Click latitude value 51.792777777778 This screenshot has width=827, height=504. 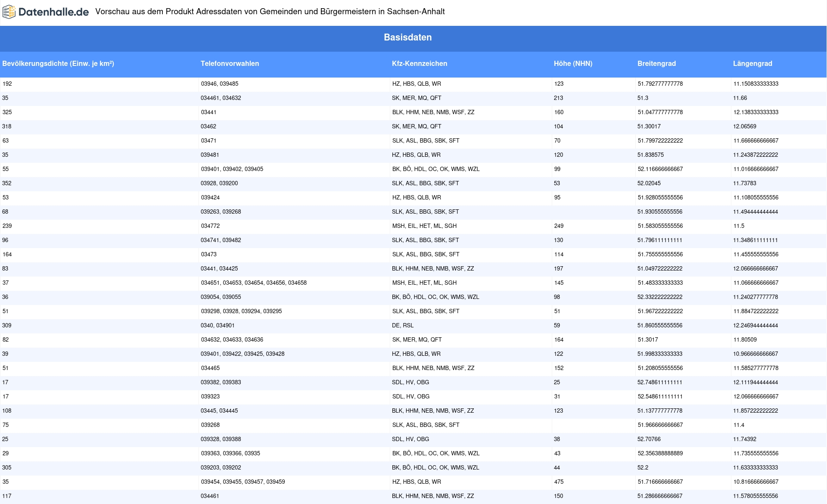[660, 84]
